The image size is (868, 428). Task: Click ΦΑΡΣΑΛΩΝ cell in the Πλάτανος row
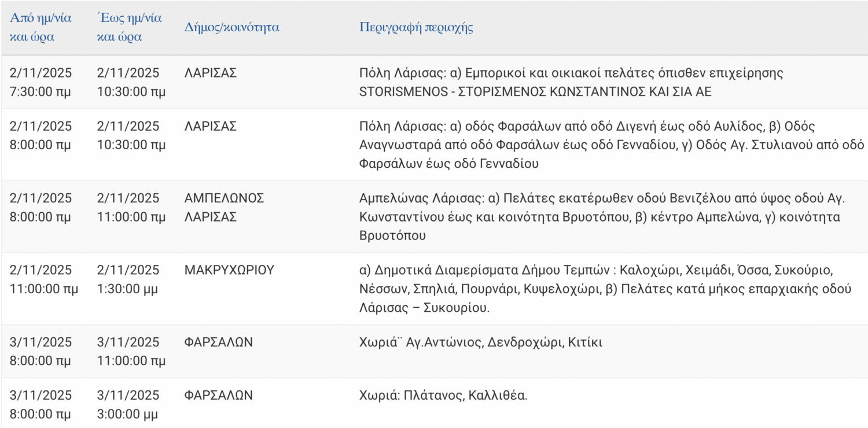tap(218, 396)
